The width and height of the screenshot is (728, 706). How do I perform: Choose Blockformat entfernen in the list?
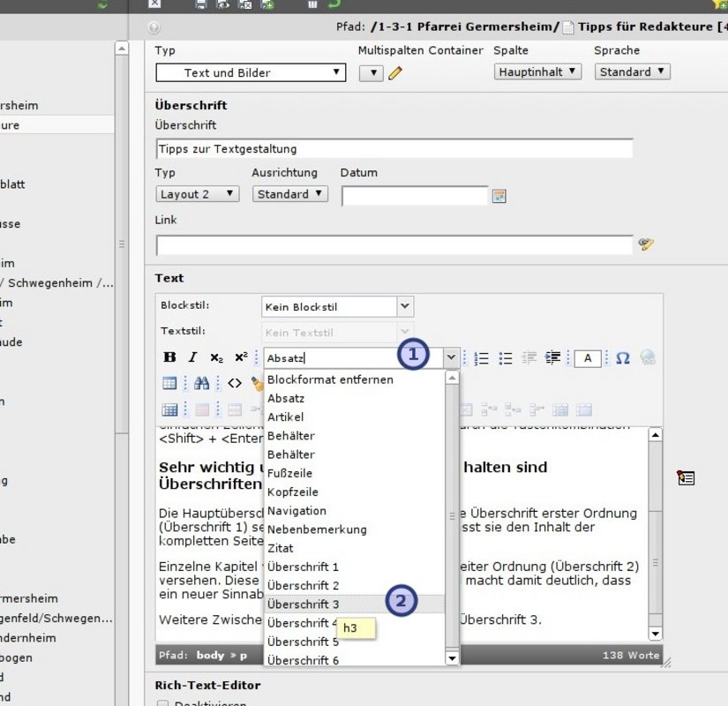(330, 379)
